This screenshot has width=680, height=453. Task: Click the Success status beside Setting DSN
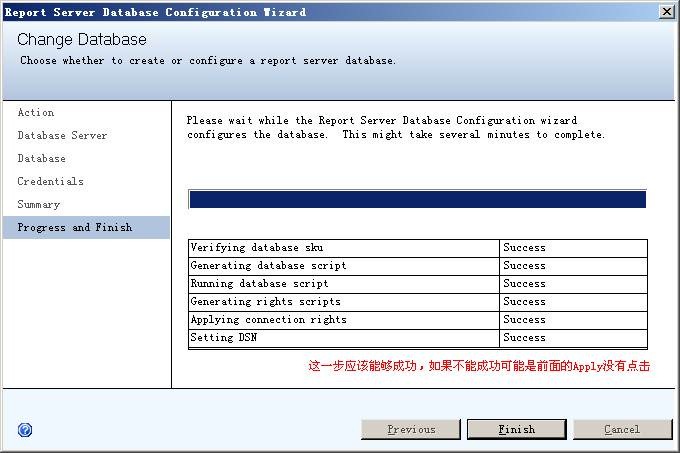tap(524, 338)
